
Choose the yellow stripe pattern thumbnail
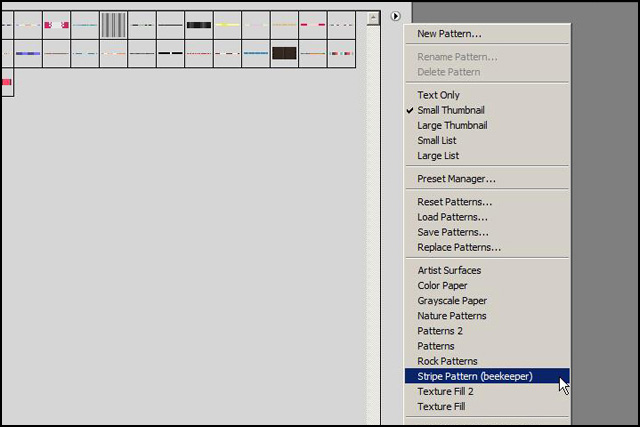(x=227, y=24)
